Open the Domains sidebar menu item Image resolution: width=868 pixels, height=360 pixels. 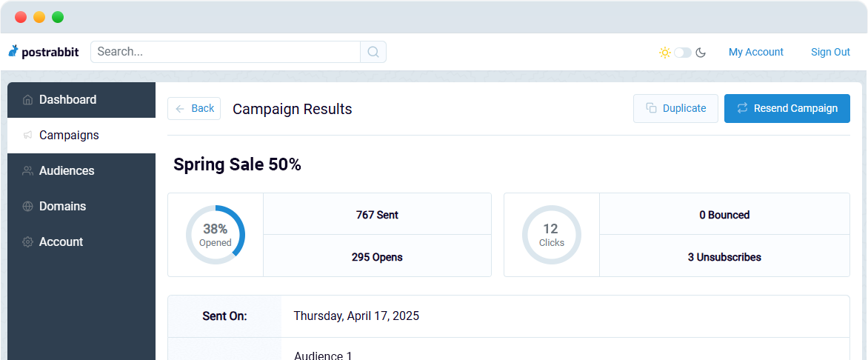(81, 206)
